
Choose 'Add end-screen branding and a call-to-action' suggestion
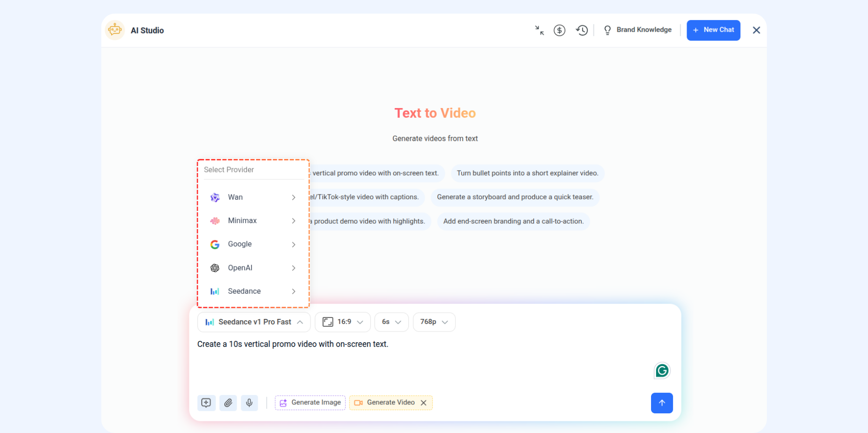coord(514,221)
